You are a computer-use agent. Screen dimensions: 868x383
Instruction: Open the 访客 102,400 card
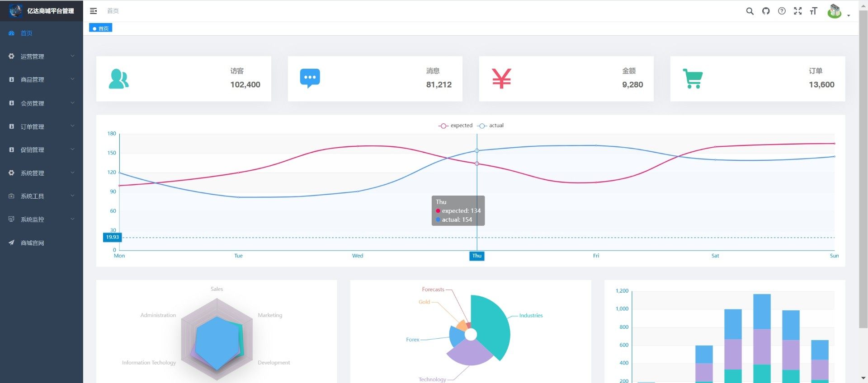click(x=184, y=79)
